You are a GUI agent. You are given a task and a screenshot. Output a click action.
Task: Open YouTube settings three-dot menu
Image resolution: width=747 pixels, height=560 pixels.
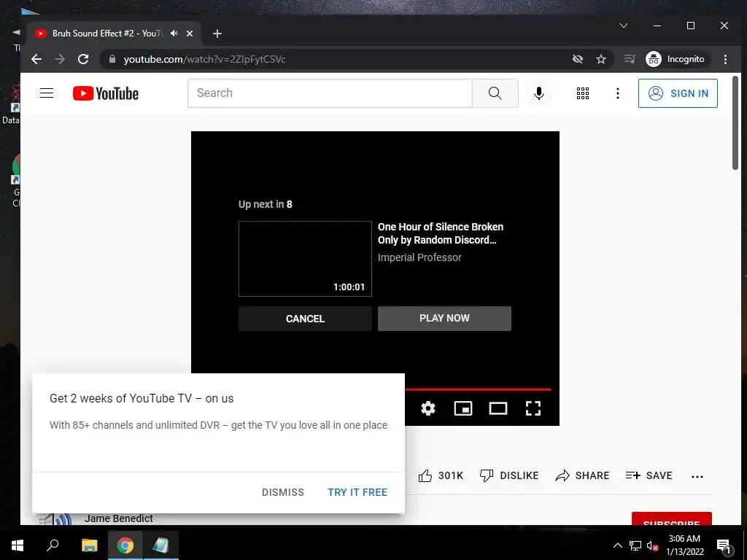tap(618, 93)
